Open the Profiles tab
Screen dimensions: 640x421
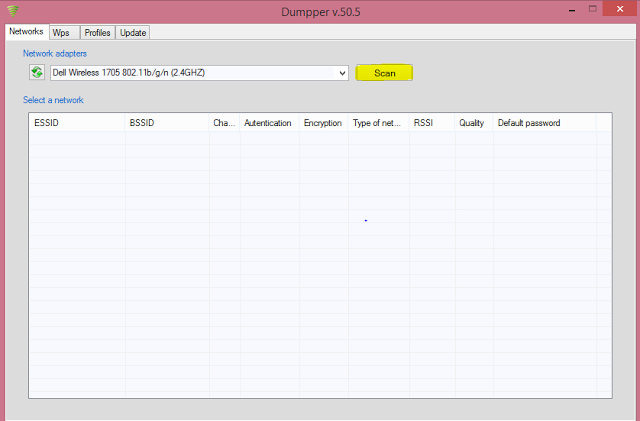98,33
